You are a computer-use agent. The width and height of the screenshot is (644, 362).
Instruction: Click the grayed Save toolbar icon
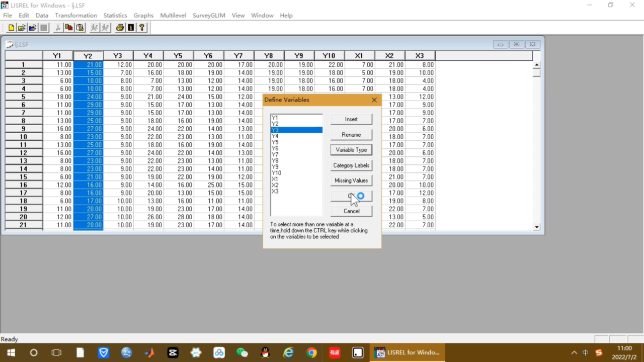click(x=44, y=28)
